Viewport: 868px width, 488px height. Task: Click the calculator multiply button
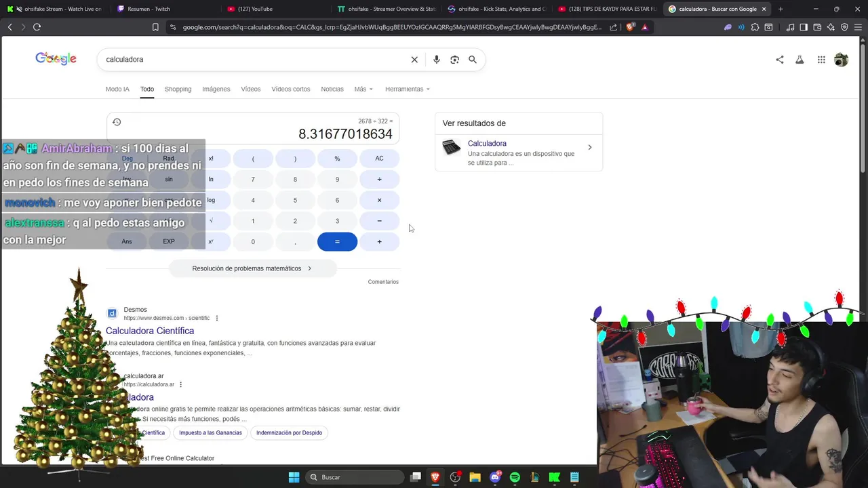point(379,201)
